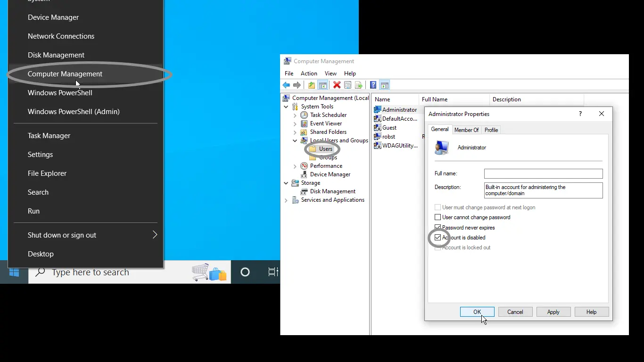644x362 pixels.
Task: Toggle the Show/Hide Console Tree toolbar icon
Action: [323, 85]
